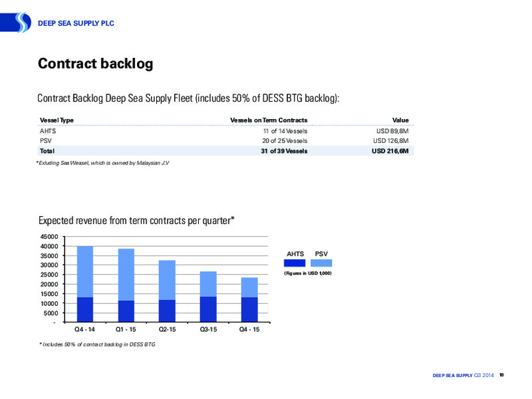Click the 10000 y-axis label

pos(49,304)
